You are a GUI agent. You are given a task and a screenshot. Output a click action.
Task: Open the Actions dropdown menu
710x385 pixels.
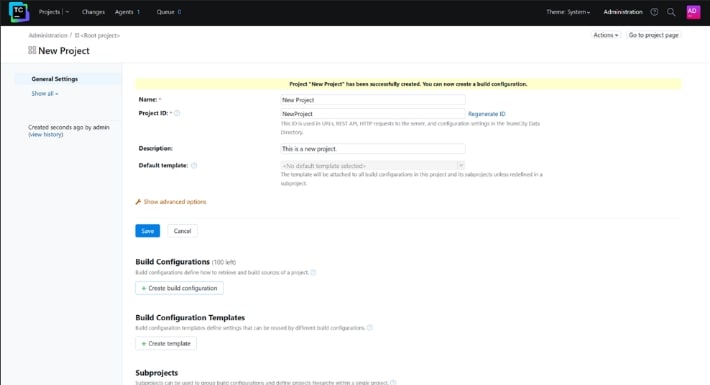pyautogui.click(x=605, y=35)
